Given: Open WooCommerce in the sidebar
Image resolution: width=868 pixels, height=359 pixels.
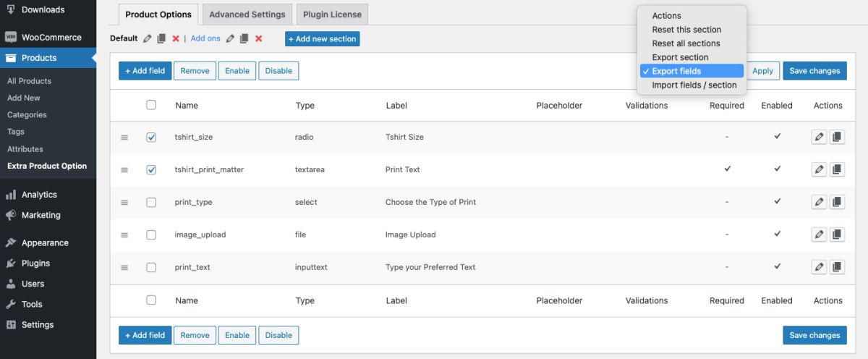Looking at the screenshot, I should pos(51,38).
